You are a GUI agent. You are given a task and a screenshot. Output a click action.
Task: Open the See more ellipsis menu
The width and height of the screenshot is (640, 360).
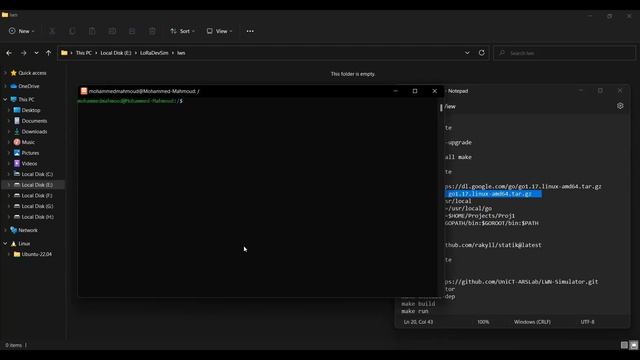pos(250,31)
